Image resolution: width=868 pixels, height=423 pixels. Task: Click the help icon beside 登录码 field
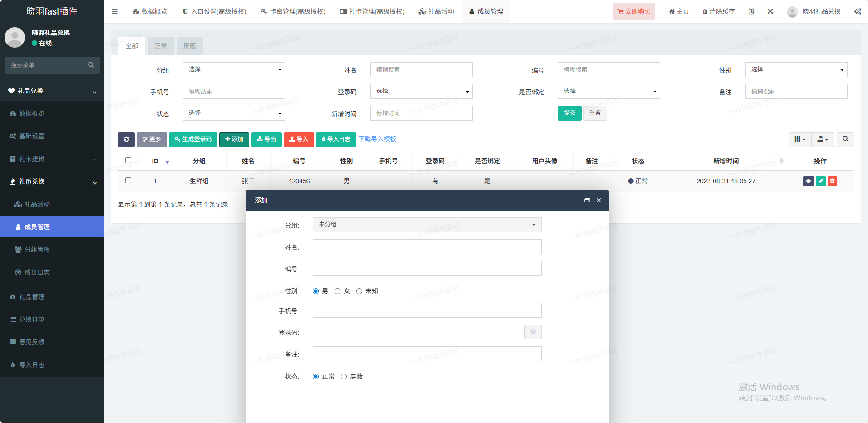(x=533, y=332)
